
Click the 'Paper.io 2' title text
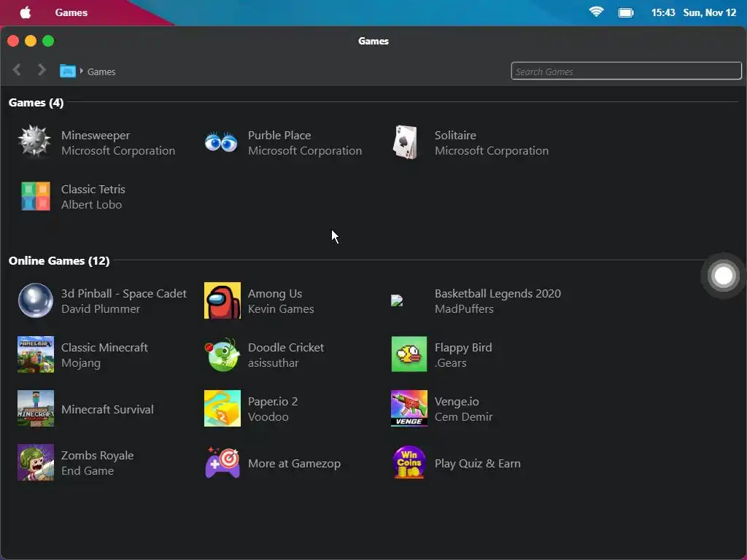coord(273,402)
